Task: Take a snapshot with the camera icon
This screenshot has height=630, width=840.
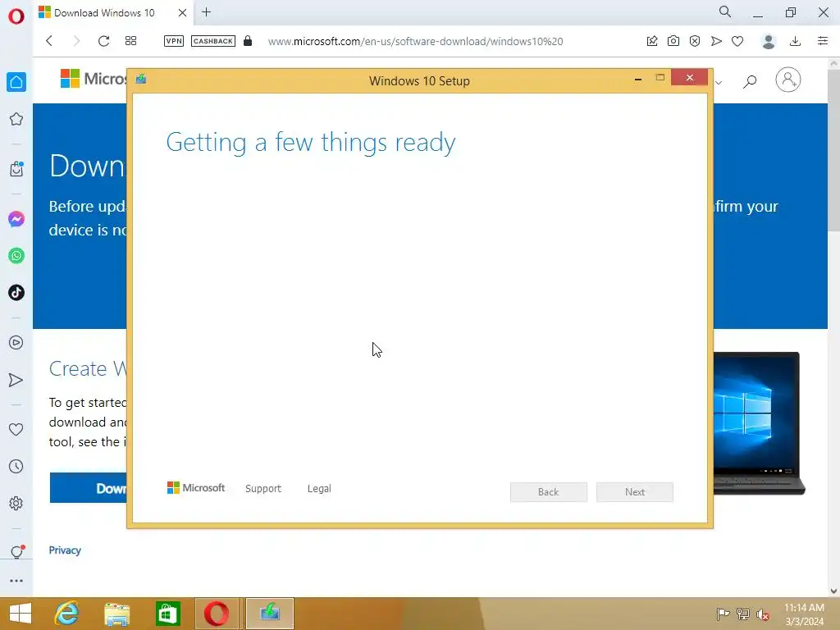Action: coord(673,41)
